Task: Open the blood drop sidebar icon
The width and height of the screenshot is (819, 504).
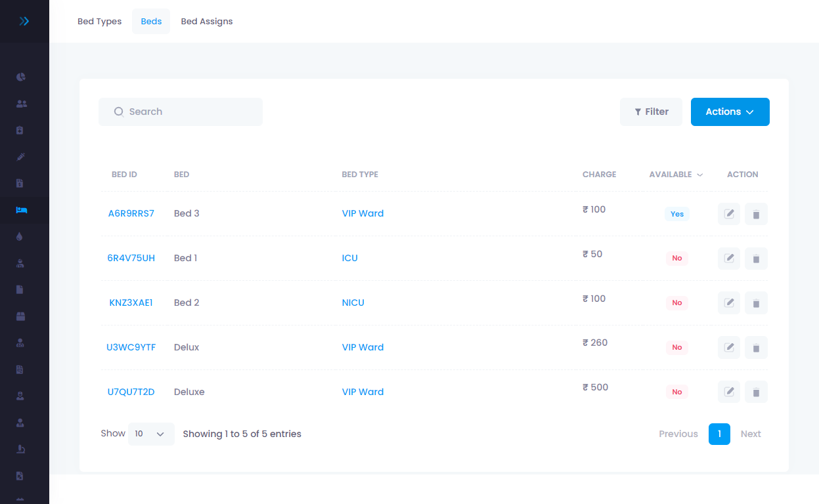Action: (x=20, y=236)
